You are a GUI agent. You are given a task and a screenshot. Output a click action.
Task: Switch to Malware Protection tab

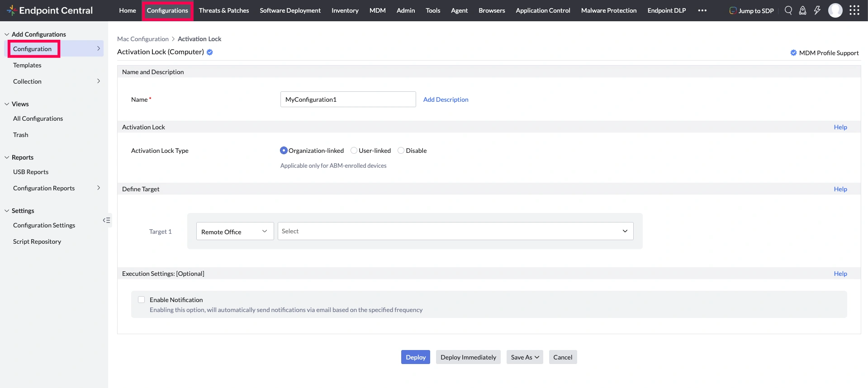(x=609, y=10)
